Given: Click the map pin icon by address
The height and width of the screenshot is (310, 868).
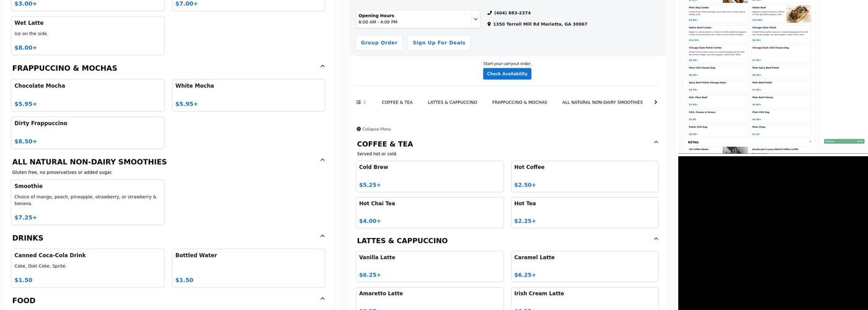Looking at the screenshot, I should (x=489, y=24).
